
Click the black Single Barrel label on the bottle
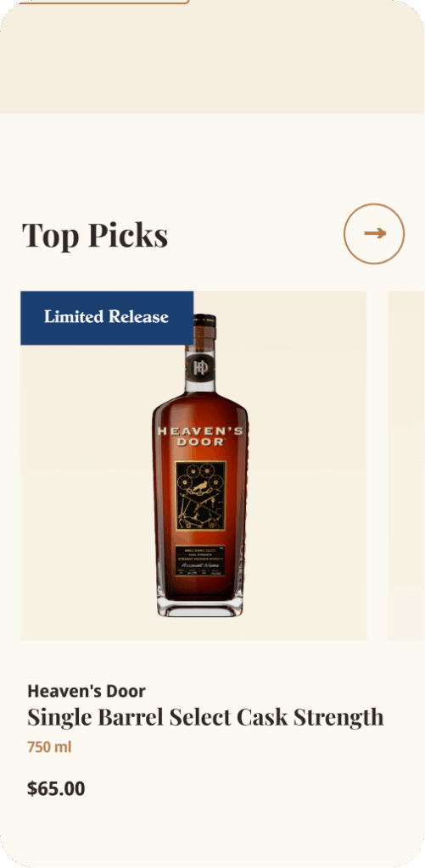point(200,561)
